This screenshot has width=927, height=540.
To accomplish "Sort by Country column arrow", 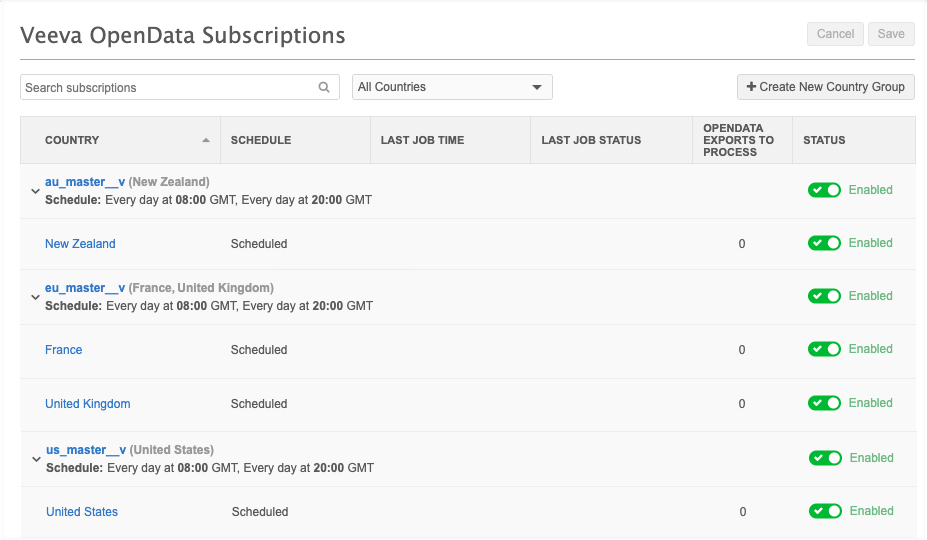I will pyautogui.click(x=206, y=140).
